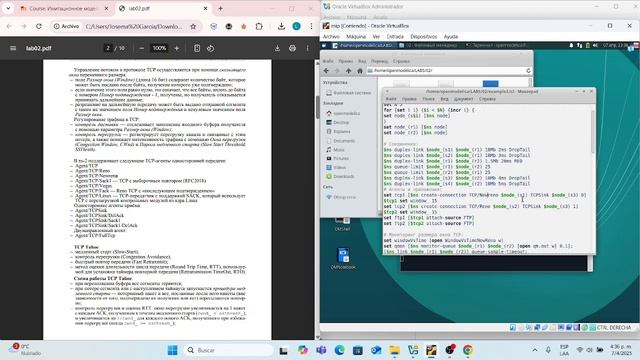The height and width of the screenshot is (360, 640).
Task: Open Chrome downloads icon
Action: (281, 26)
